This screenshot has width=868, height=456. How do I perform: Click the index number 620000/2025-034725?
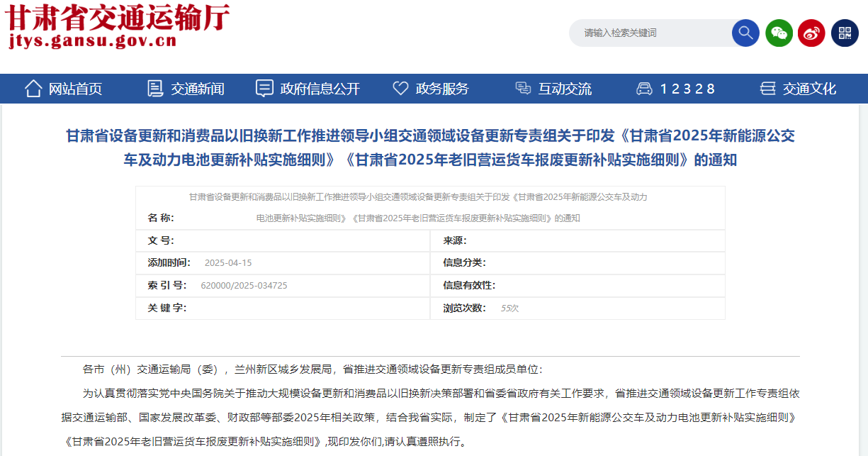[244, 285]
